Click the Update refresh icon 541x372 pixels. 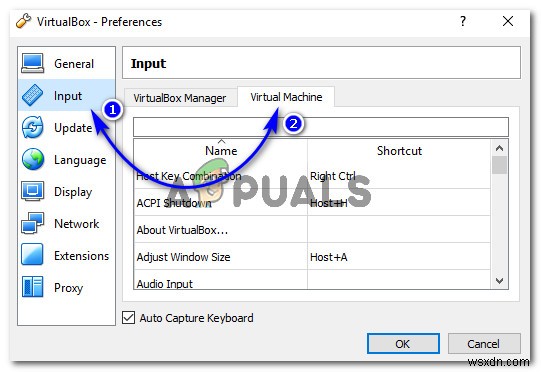coord(32,127)
